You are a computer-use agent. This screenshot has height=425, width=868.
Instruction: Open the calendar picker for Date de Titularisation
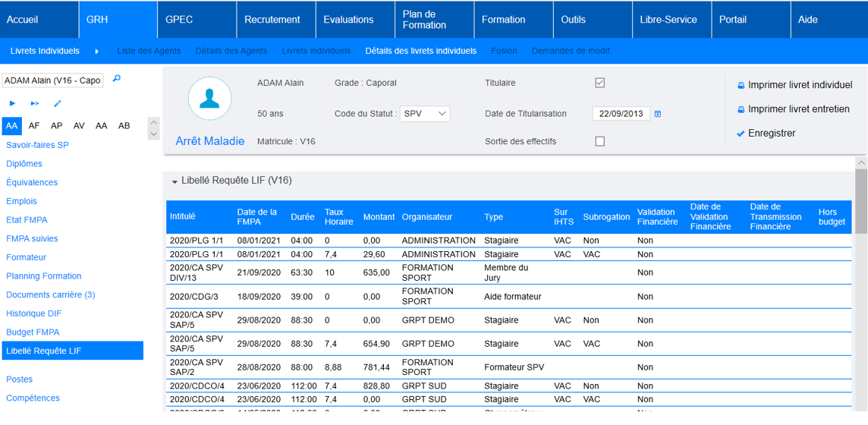658,114
